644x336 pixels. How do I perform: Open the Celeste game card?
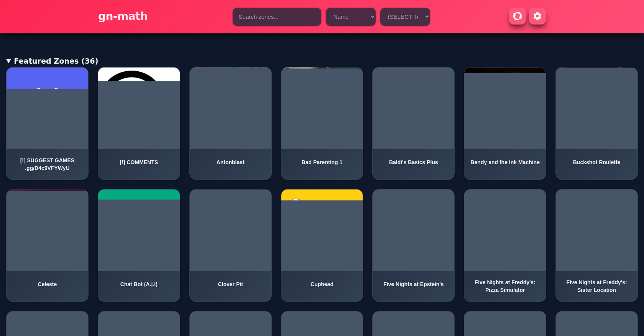tap(47, 245)
